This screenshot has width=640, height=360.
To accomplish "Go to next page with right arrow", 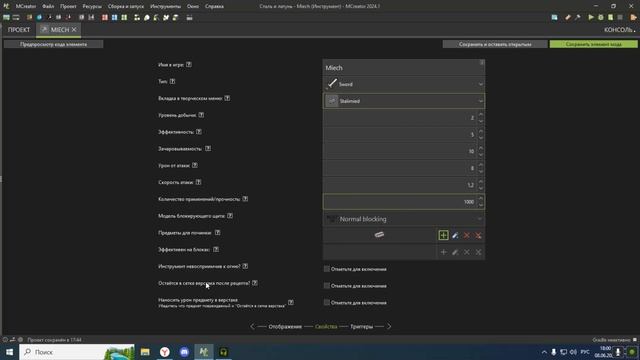I will [389, 327].
